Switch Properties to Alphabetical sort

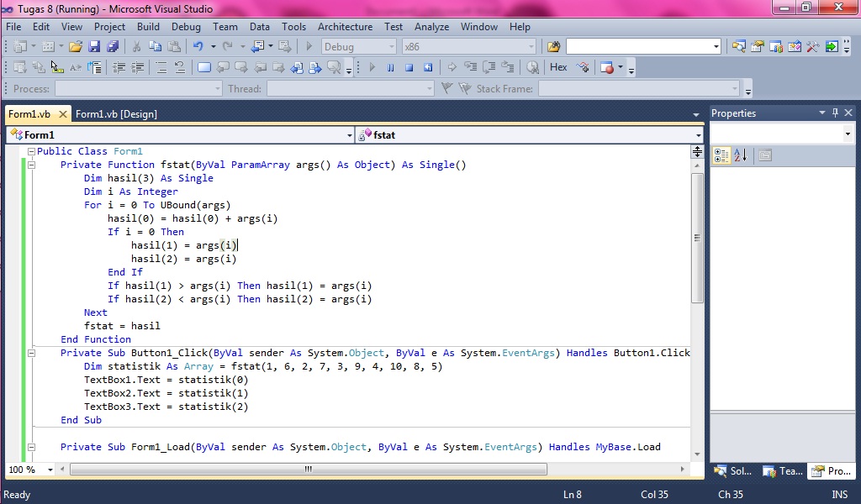click(x=740, y=155)
